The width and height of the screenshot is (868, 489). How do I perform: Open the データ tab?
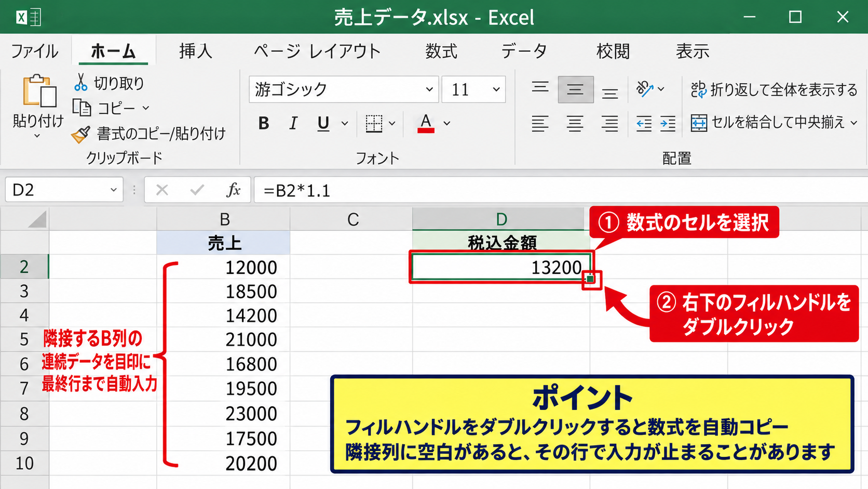click(524, 51)
